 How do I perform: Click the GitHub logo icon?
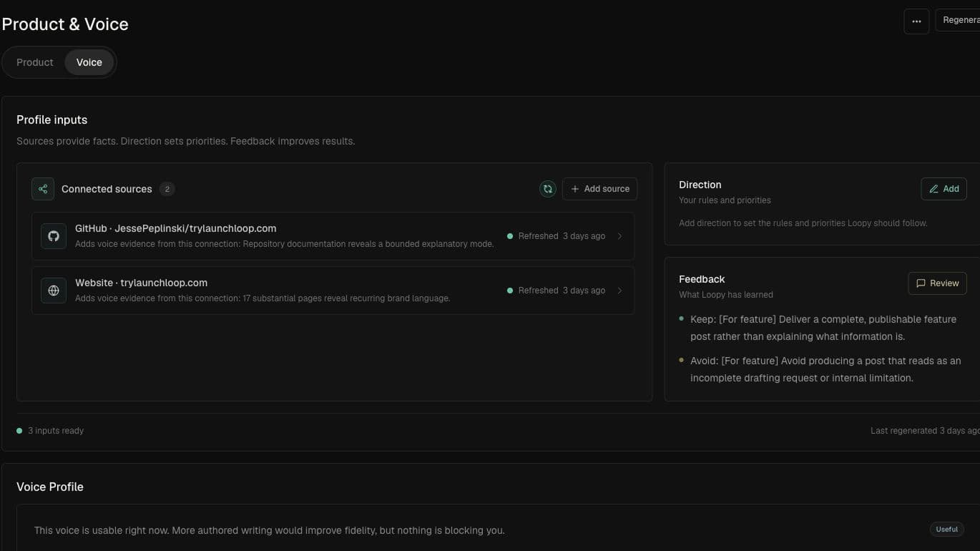54,236
